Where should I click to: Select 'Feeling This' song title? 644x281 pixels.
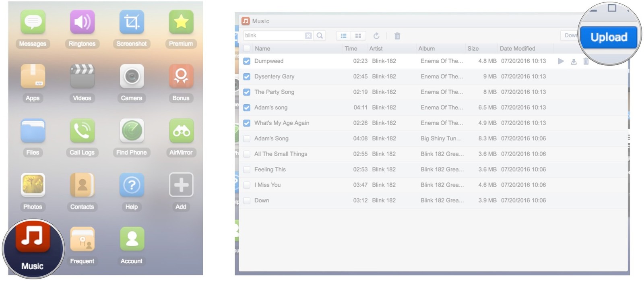(270, 169)
